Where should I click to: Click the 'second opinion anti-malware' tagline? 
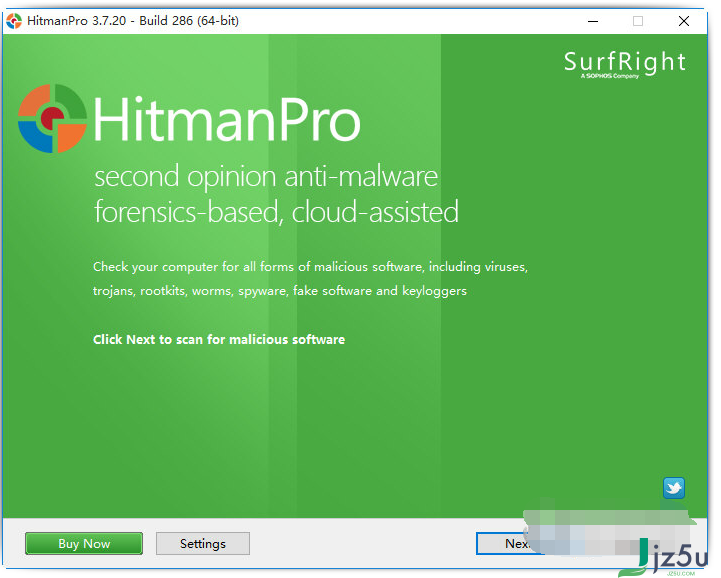click(x=266, y=177)
